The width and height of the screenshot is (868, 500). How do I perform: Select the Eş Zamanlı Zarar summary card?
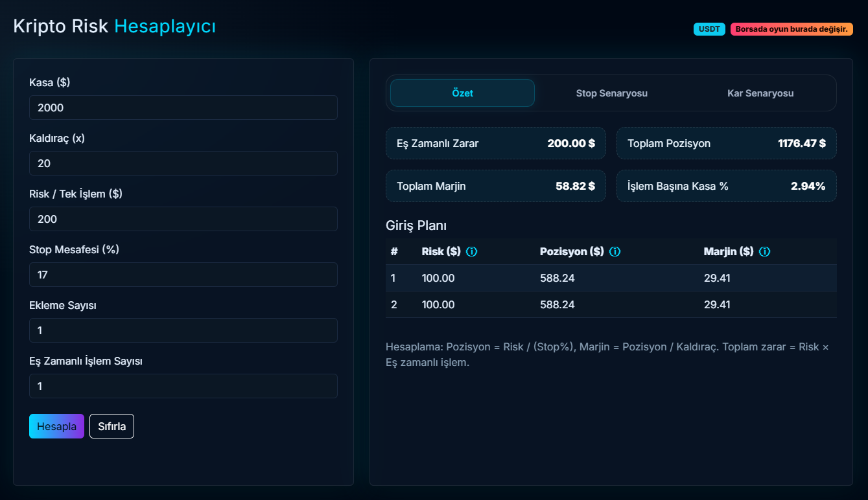point(495,143)
